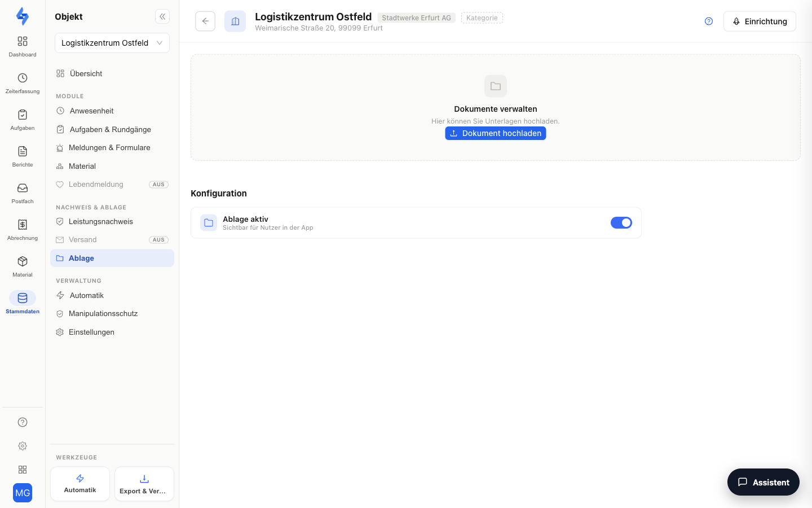The width and height of the screenshot is (812, 508).
Task: Click the blue help icon in header
Action: click(x=709, y=21)
